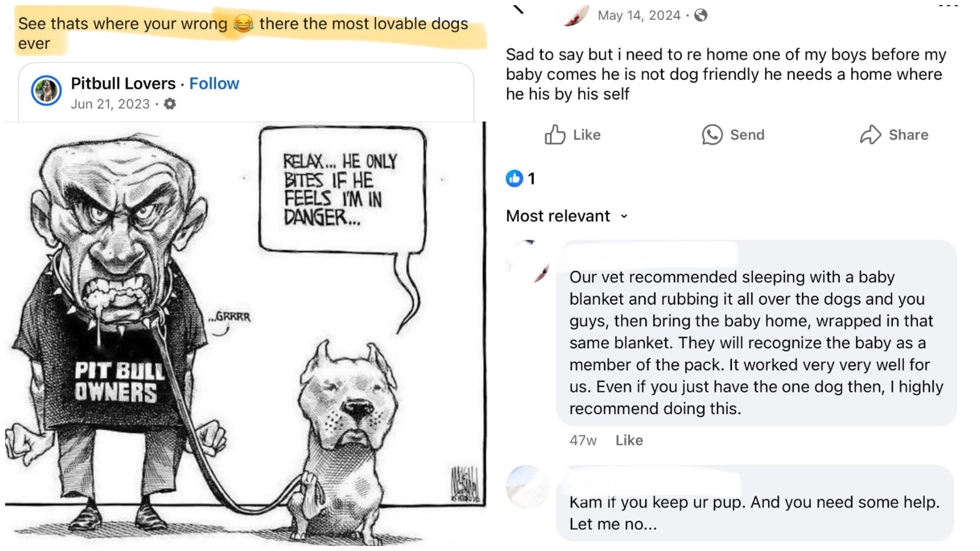Open the three-dot post options menu
Screen dimensions: 980x551
(x=948, y=5)
